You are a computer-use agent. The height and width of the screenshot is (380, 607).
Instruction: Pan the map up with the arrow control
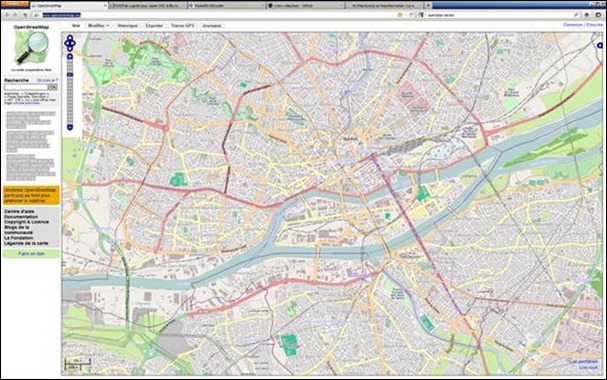pyautogui.click(x=70, y=38)
